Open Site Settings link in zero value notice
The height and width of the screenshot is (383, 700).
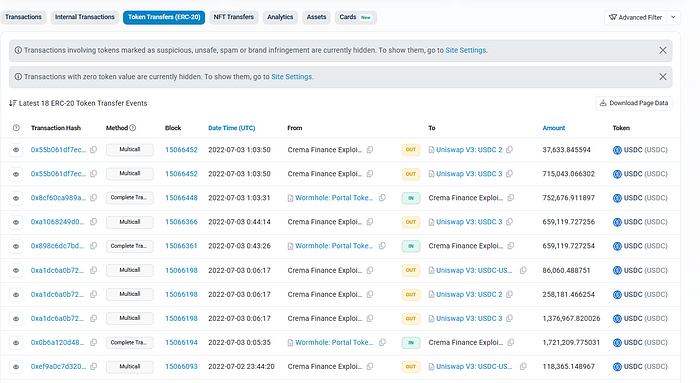coord(292,77)
